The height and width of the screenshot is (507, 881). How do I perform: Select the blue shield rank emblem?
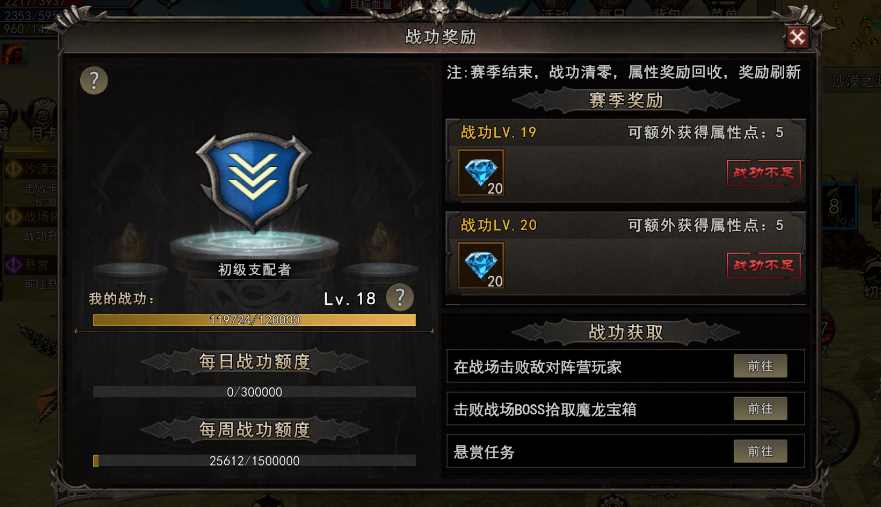point(253,181)
